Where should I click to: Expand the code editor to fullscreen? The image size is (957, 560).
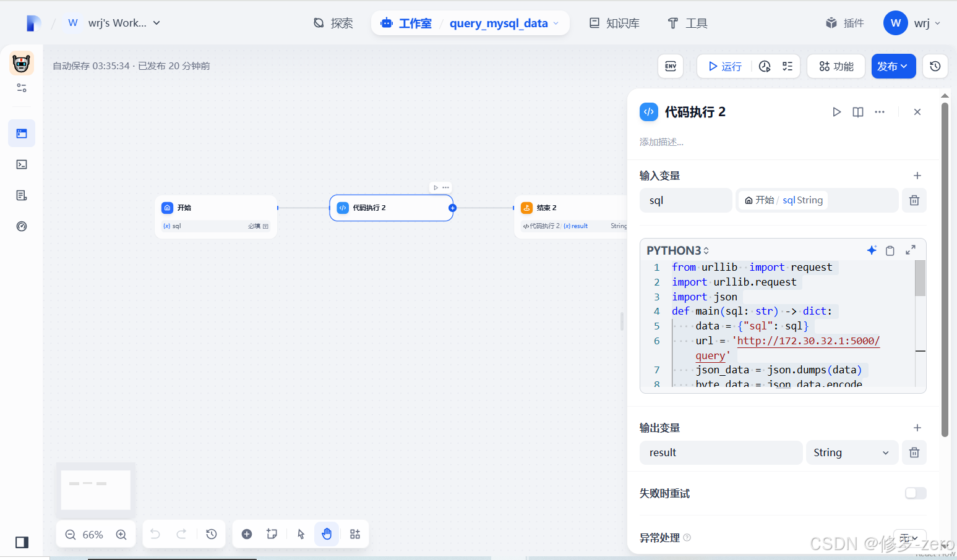pyautogui.click(x=910, y=250)
